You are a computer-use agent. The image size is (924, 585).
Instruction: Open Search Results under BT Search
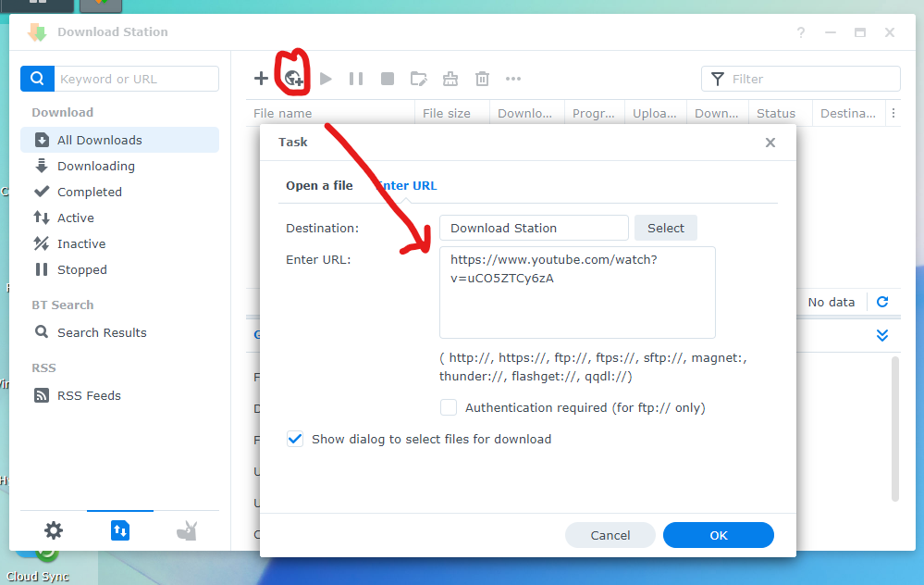(119, 332)
